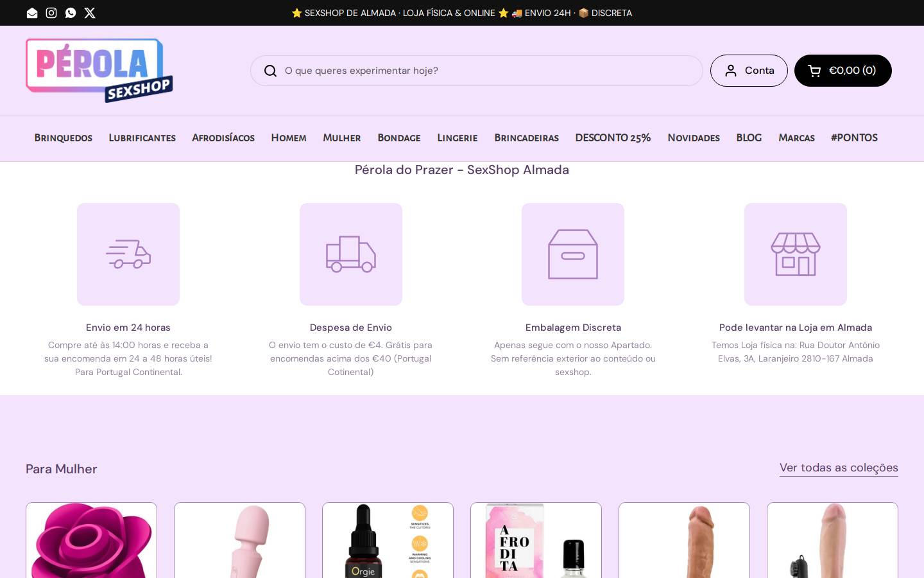Open the Afrodita product thumbnail
The image size is (924, 578).
click(x=536, y=540)
